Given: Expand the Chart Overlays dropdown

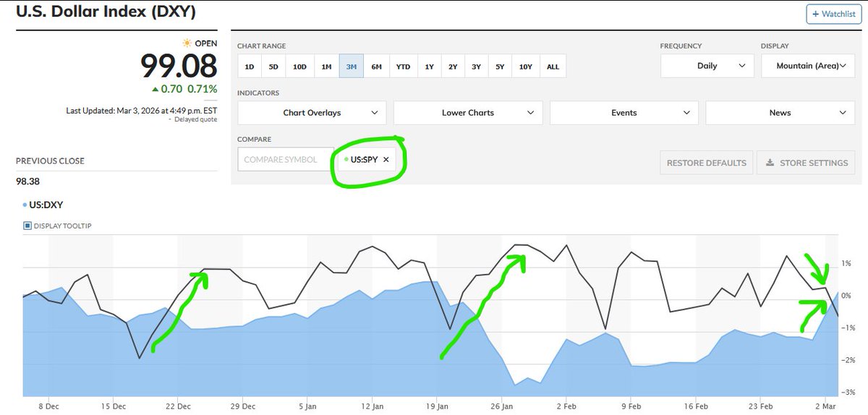Looking at the screenshot, I should (x=312, y=113).
